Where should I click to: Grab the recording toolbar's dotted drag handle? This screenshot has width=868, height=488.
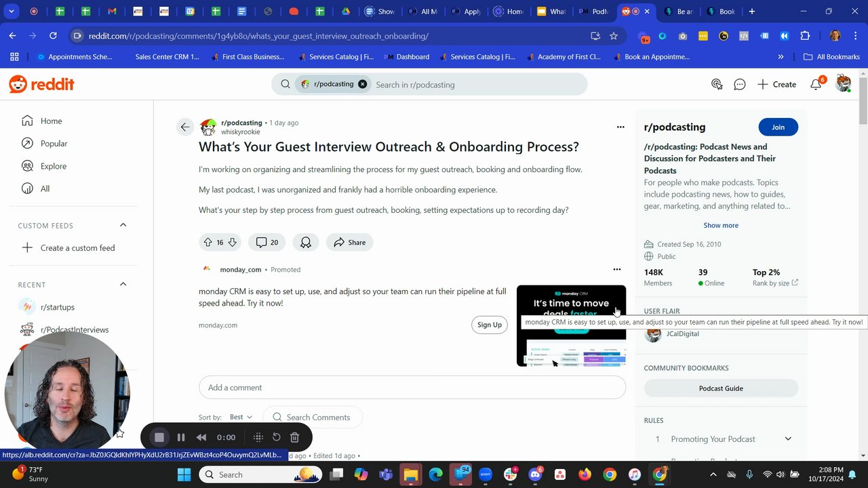[258, 438]
